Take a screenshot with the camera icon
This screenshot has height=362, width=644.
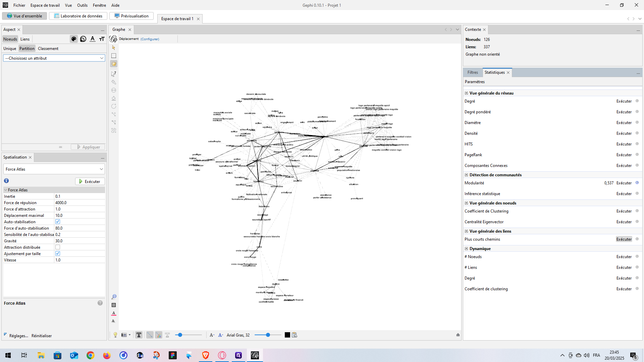click(x=124, y=335)
